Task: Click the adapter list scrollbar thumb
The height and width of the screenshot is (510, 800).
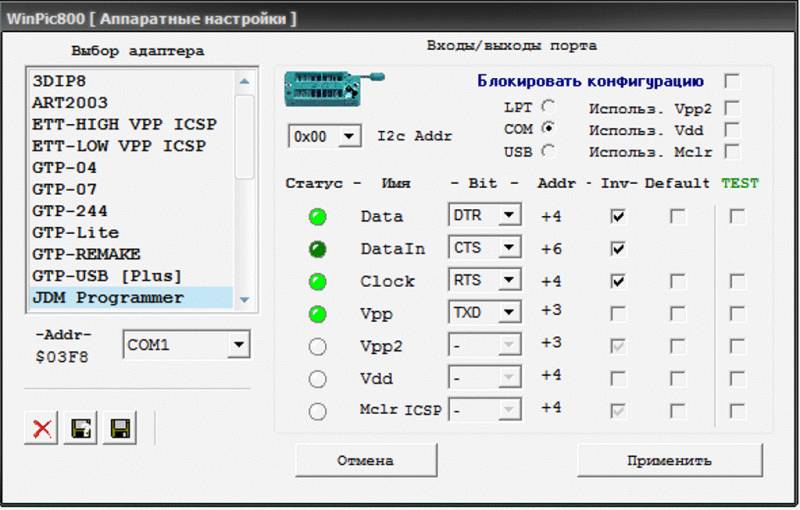Action: [x=244, y=137]
